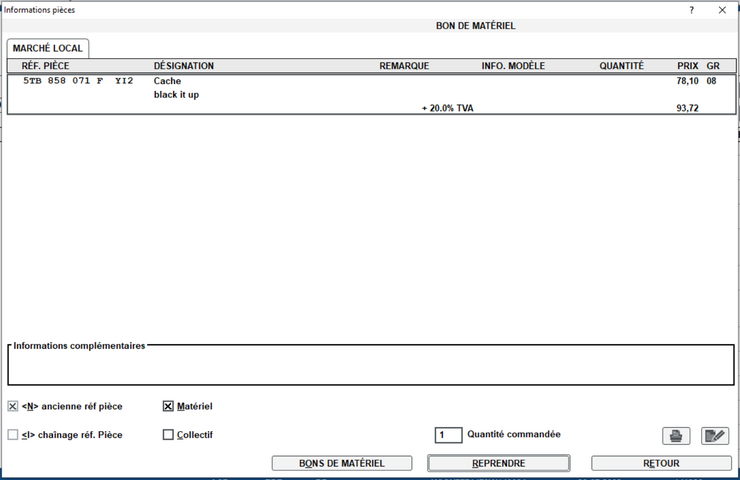Select part row 5TB 858 071 F
The height and width of the screenshot is (480, 740).
pos(78,81)
